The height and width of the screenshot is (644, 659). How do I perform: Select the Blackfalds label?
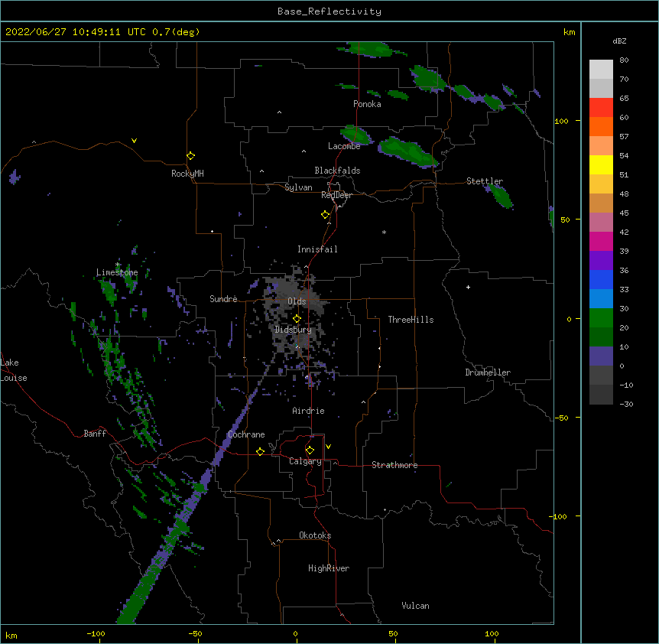[x=337, y=171]
